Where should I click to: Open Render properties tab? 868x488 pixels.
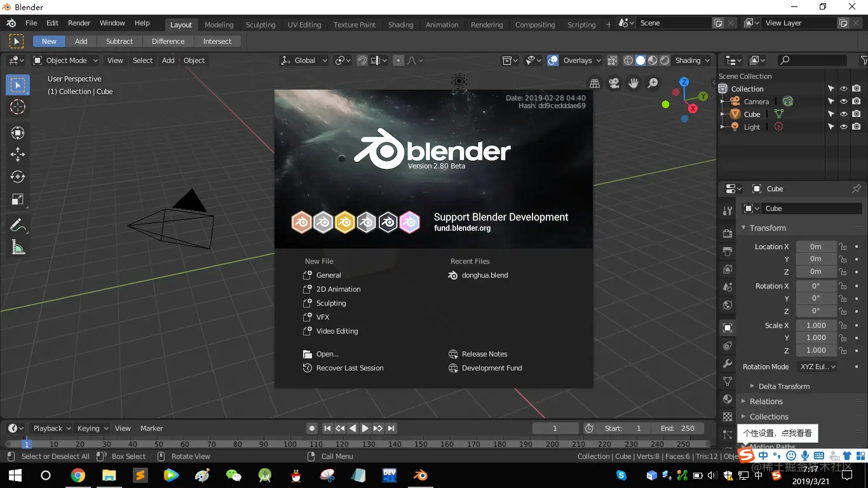pyautogui.click(x=728, y=233)
